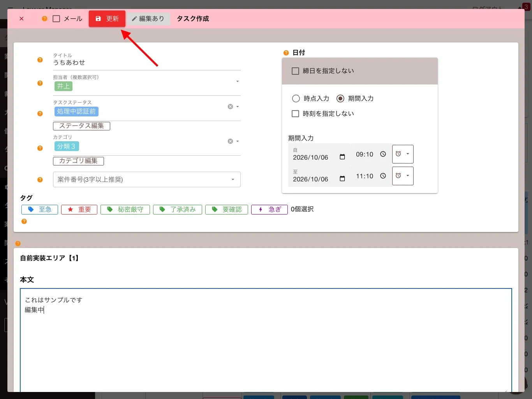Toggle the メール checkbox
The image size is (532, 399).
click(x=56, y=19)
